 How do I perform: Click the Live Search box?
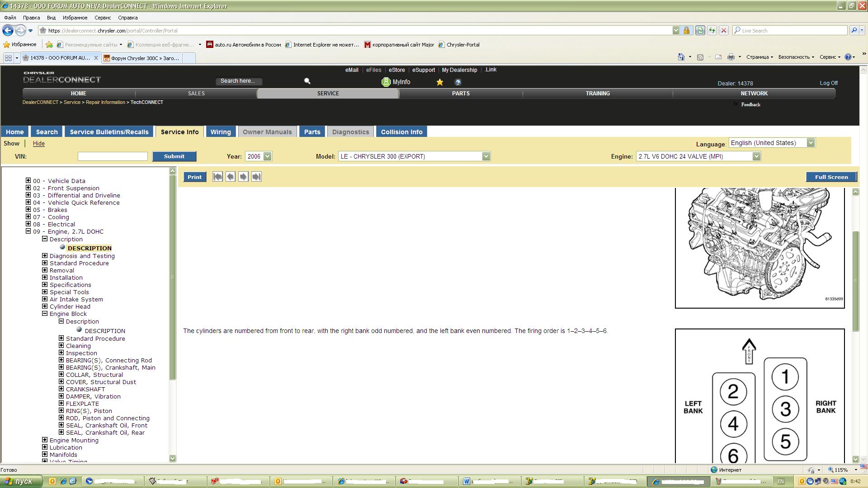point(791,30)
